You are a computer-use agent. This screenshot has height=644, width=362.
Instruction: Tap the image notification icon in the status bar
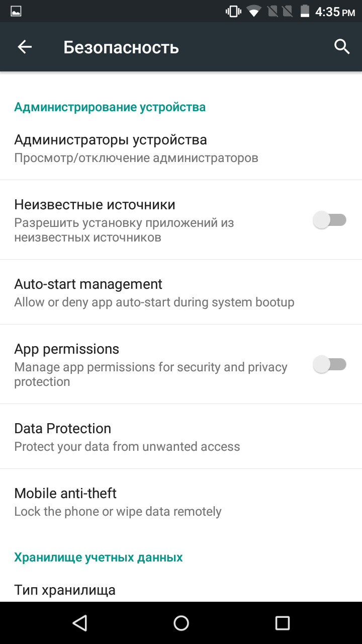tap(16, 11)
